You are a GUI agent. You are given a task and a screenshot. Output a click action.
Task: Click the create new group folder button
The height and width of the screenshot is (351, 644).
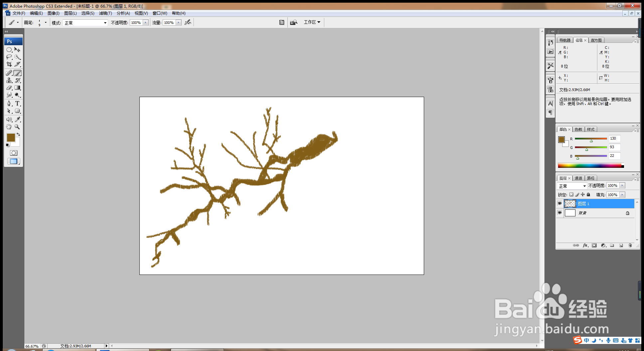click(612, 245)
